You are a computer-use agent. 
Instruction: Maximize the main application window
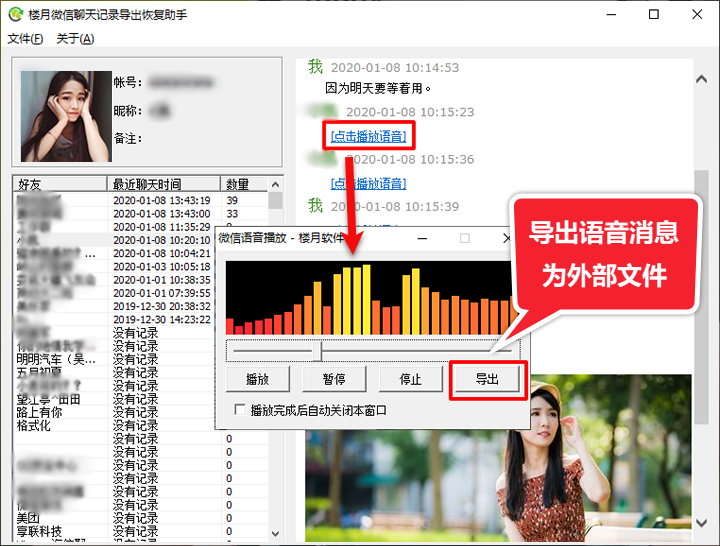click(x=654, y=14)
